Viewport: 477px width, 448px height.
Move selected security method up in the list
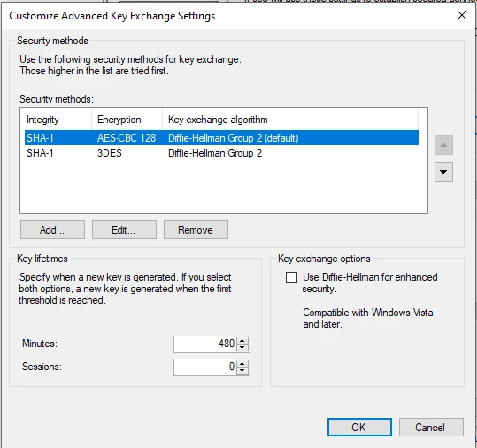[x=443, y=145]
